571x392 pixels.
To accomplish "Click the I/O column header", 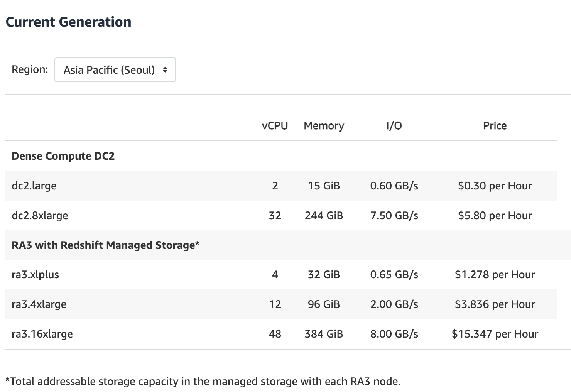I will click(x=394, y=126).
